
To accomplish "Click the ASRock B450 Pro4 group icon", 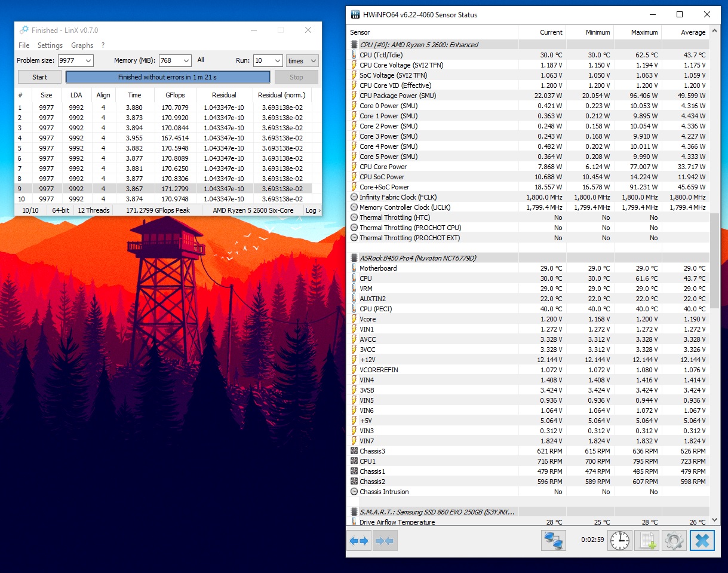I will point(354,258).
